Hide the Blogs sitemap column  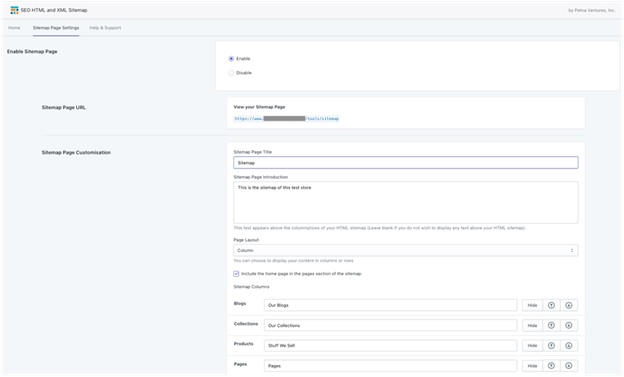point(532,305)
